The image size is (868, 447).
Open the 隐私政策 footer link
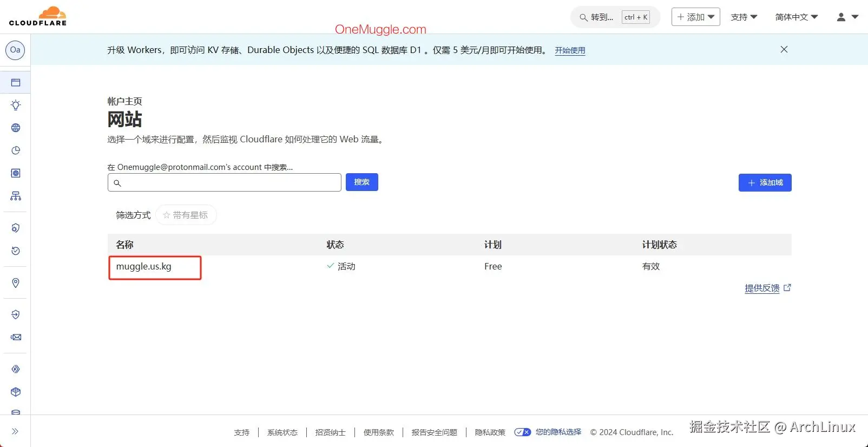click(490, 432)
